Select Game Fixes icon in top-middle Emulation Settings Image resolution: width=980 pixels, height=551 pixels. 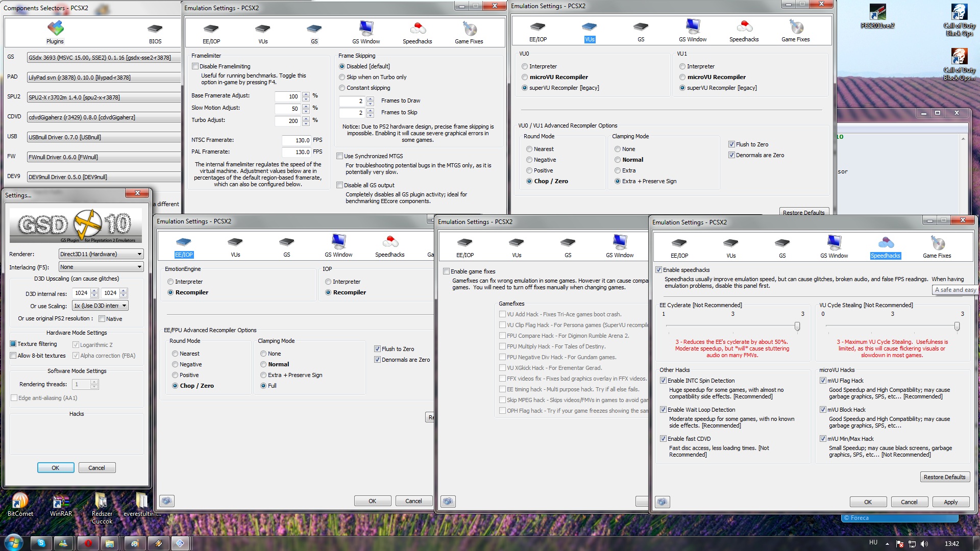tap(469, 33)
